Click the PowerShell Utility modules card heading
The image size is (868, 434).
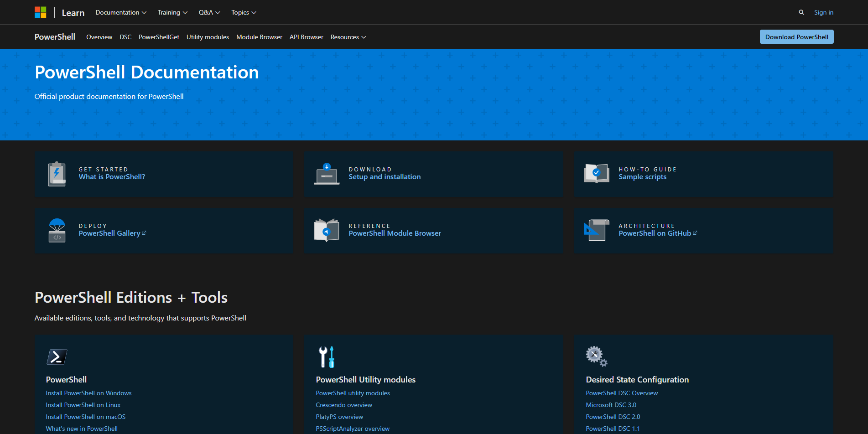click(x=365, y=380)
